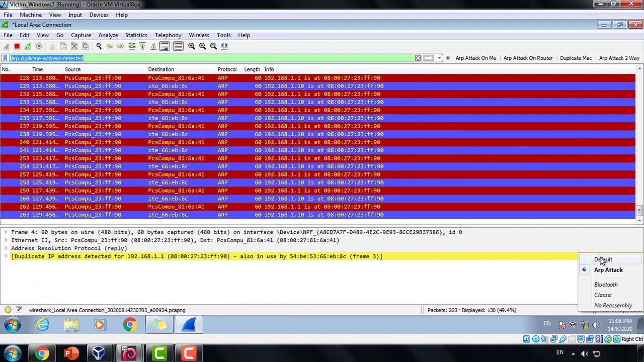Click the display filter input field
Viewport: 644px width, 362px height.
[211, 58]
